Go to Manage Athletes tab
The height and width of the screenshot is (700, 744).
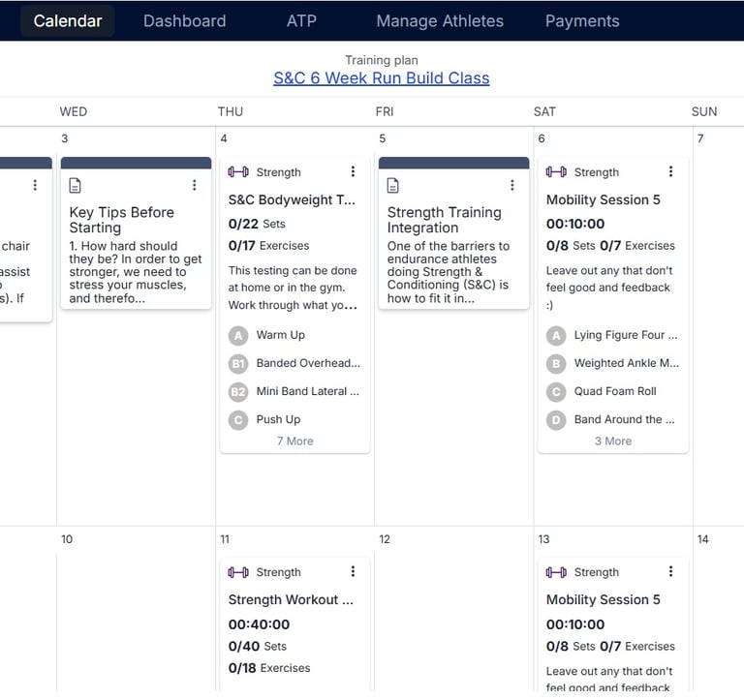(x=440, y=20)
